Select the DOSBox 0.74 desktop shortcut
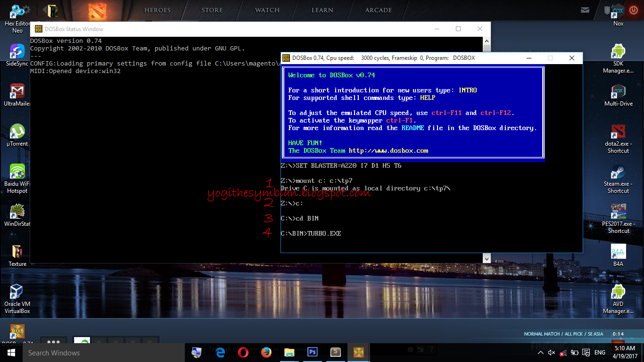The height and width of the screenshot is (362, 644). point(17,335)
